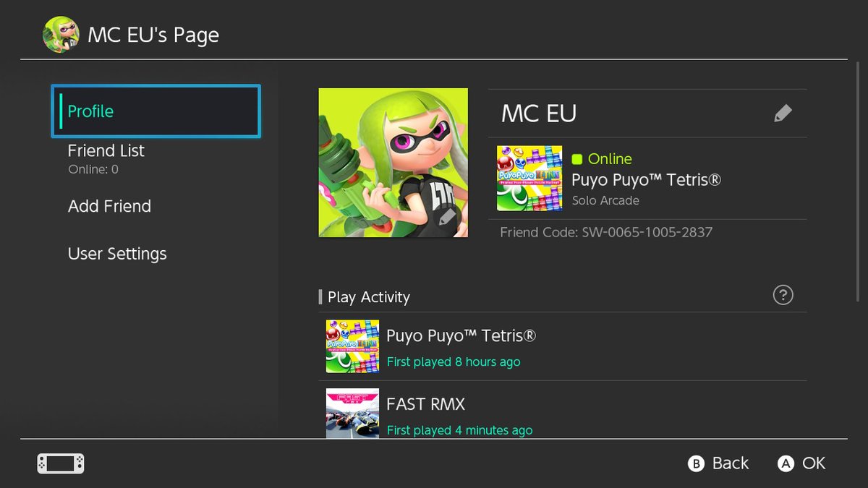Tap the green Online status indicator square

[x=577, y=159]
